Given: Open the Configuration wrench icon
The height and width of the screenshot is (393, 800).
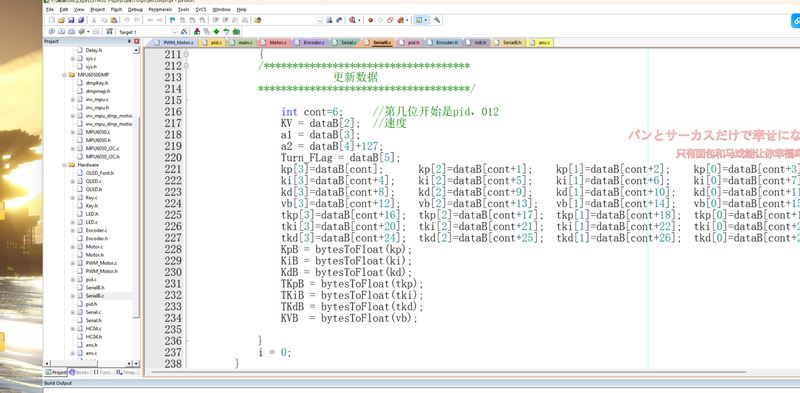Looking at the screenshot, I should 437,20.
